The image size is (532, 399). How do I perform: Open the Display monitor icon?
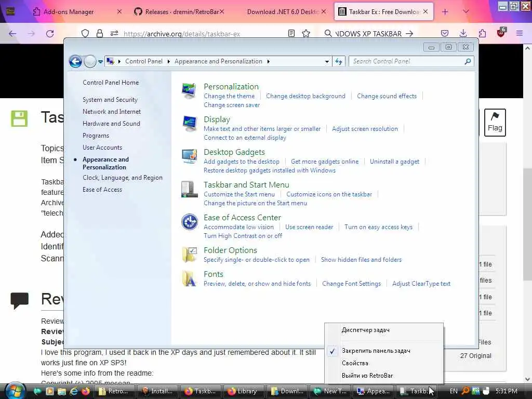click(189, 124)
